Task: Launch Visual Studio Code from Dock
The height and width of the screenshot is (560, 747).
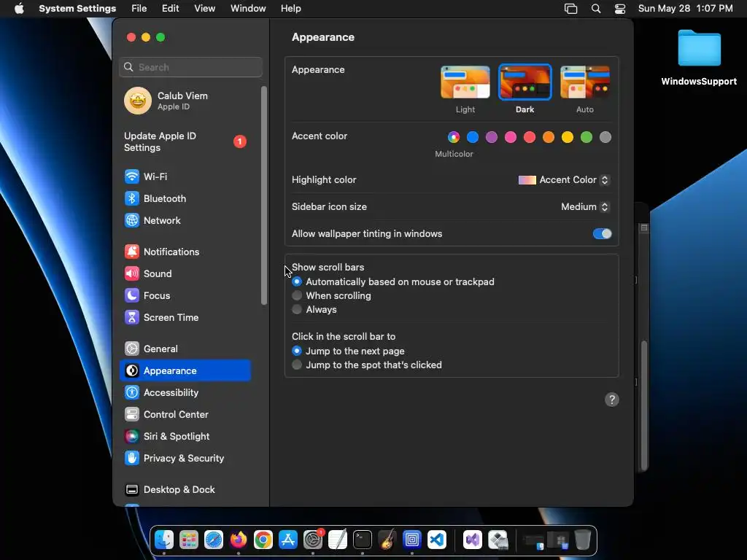Action: coord(436,540)
